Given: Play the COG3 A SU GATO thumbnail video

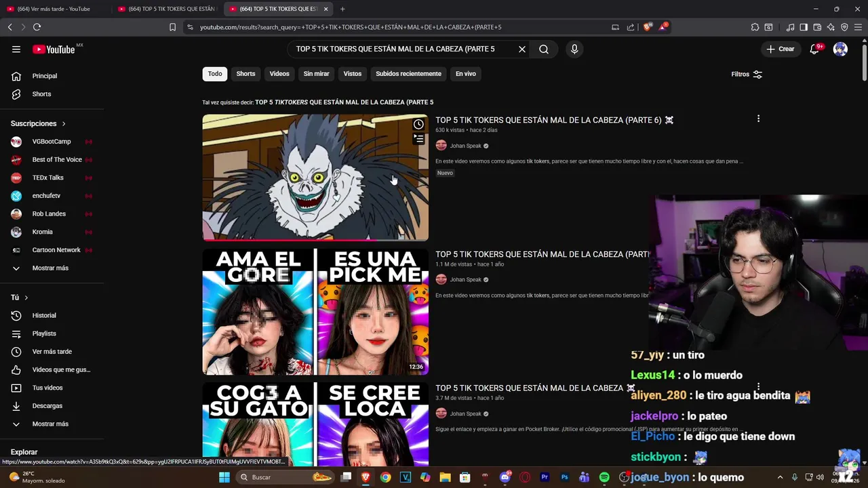Looking at the screenshot, I should [x=315, y=424].
